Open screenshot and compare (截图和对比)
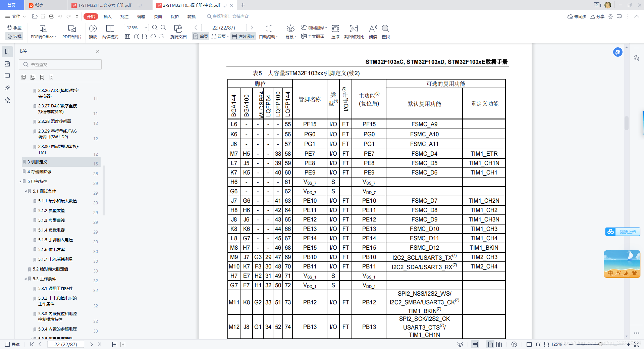The width and height of the screenshot is (644, 349). pyautogui.click(x=354, y=32)
